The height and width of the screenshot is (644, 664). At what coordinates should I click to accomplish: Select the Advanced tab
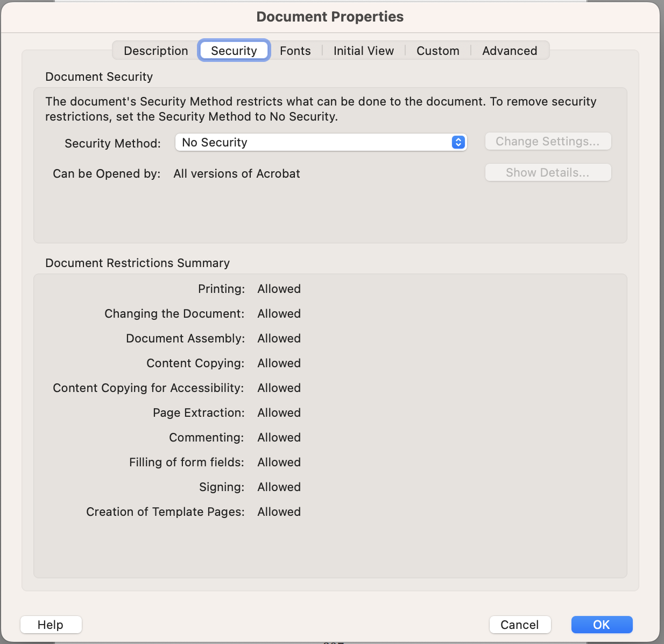tap(509, 51)
